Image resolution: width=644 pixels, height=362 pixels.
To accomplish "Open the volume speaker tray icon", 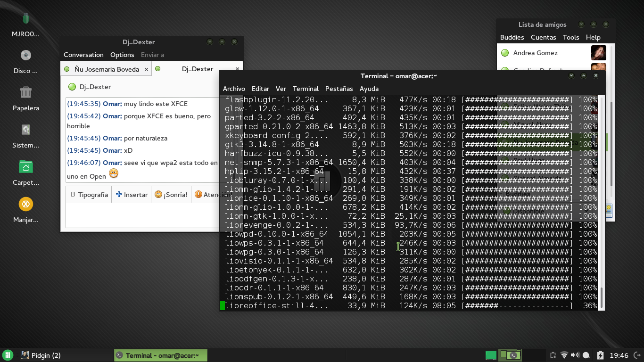I will [575, 355].
